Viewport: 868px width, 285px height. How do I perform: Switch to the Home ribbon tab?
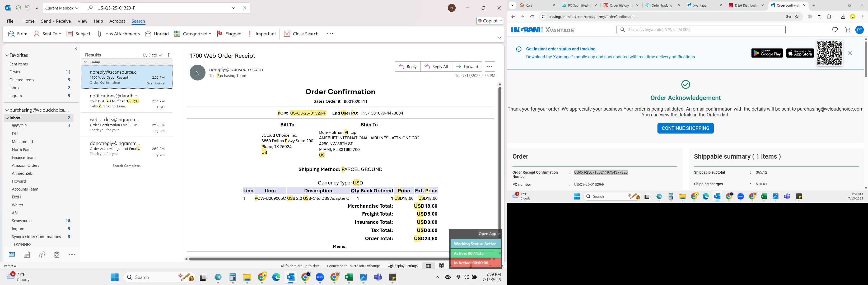pos(28,21)
